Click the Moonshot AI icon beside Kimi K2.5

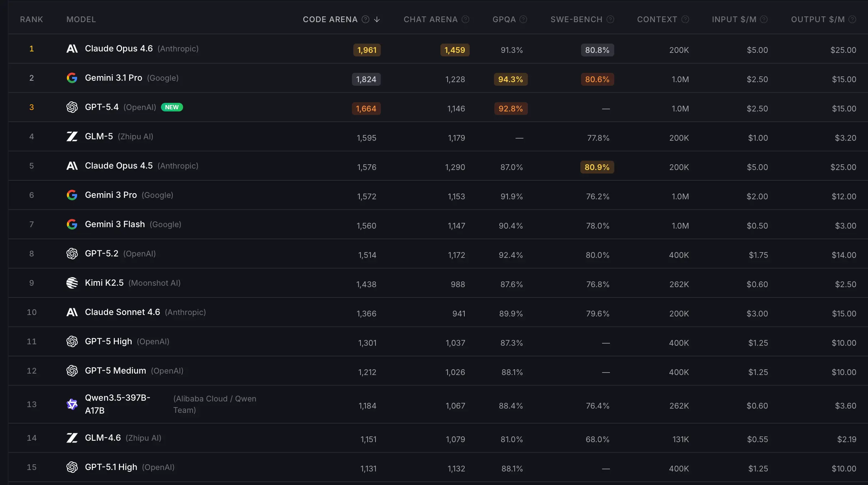[72, 283]
